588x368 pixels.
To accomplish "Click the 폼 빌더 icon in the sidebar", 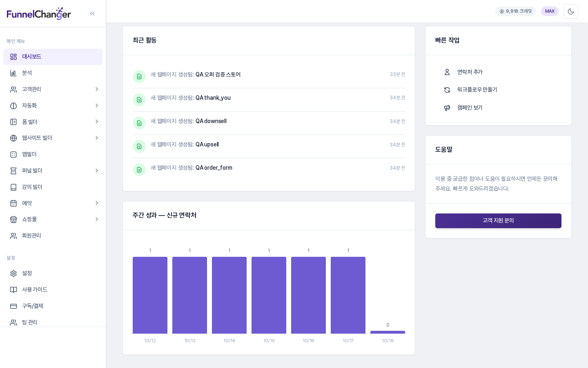I will tap(13, 122).
